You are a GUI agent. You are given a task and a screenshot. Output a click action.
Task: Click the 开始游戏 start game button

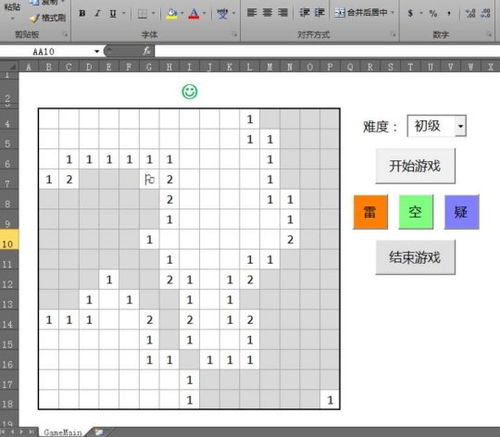pos(415,166)
